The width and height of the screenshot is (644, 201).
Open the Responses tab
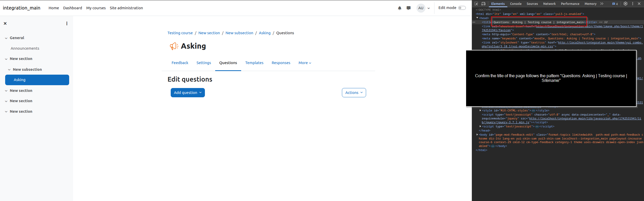281,63
